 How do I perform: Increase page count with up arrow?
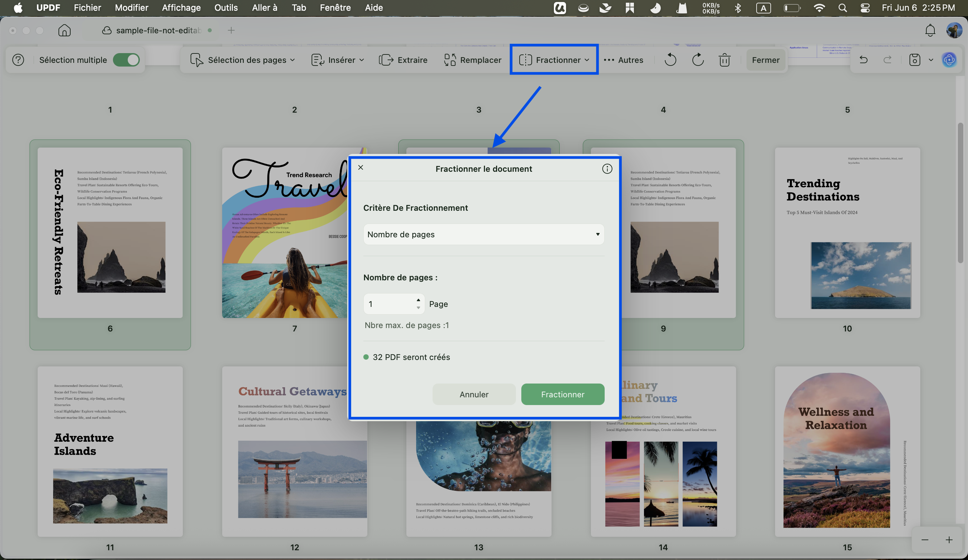pyautogui.click(x=418, y=300)
